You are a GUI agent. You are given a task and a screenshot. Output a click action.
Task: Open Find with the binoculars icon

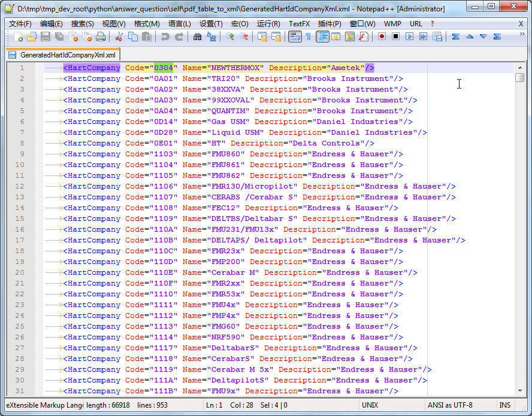[198, 37]
